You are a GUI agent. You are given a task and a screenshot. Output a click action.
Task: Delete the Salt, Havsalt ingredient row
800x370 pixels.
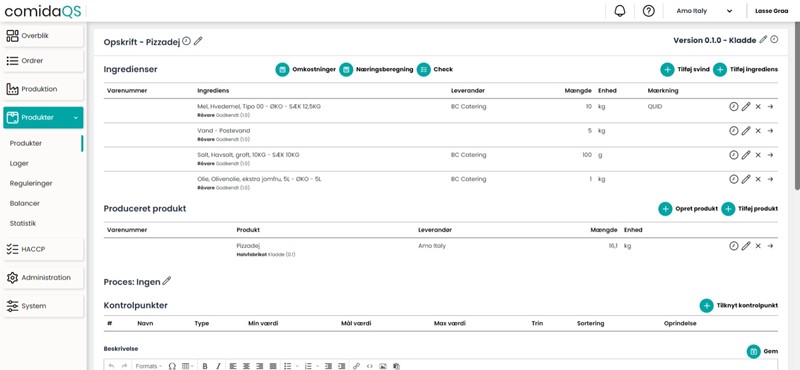tap(758, 155)
